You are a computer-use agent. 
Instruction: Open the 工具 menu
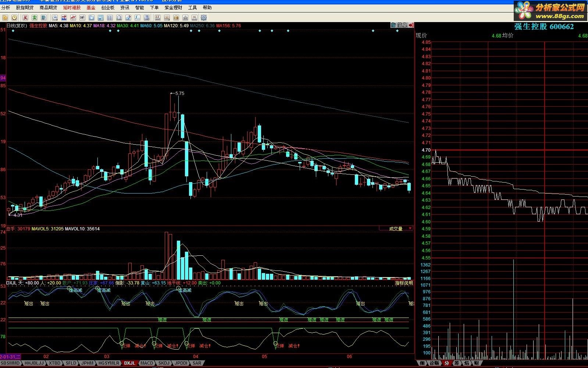[x=192, y=8]
